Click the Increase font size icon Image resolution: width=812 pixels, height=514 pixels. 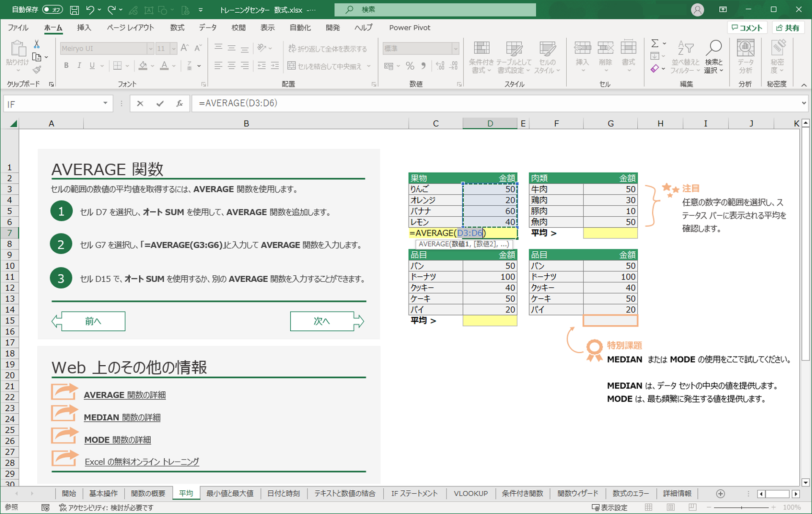coord(184,48)
